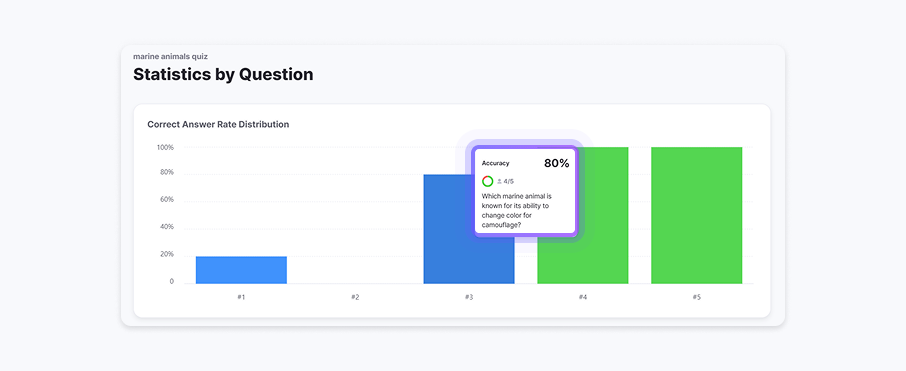Click the 60% y-axis label

click(166, 199)
